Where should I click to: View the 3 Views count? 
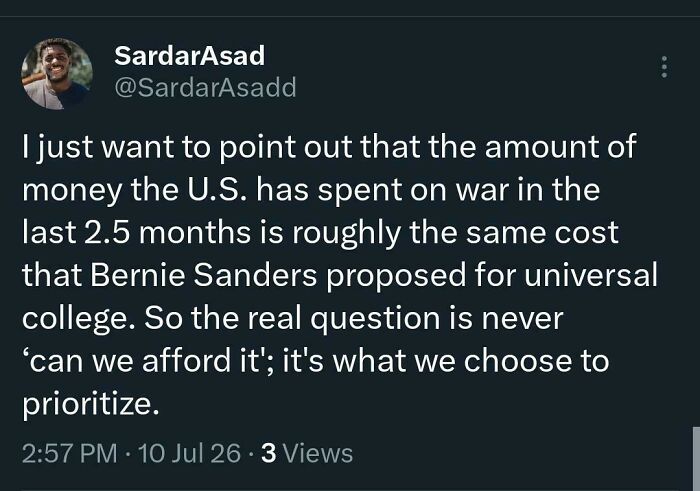(x=307, y=454)
